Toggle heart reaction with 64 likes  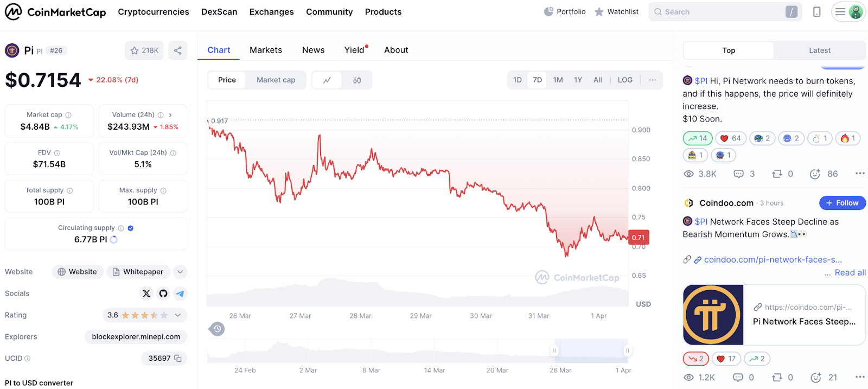pos(731,138)
